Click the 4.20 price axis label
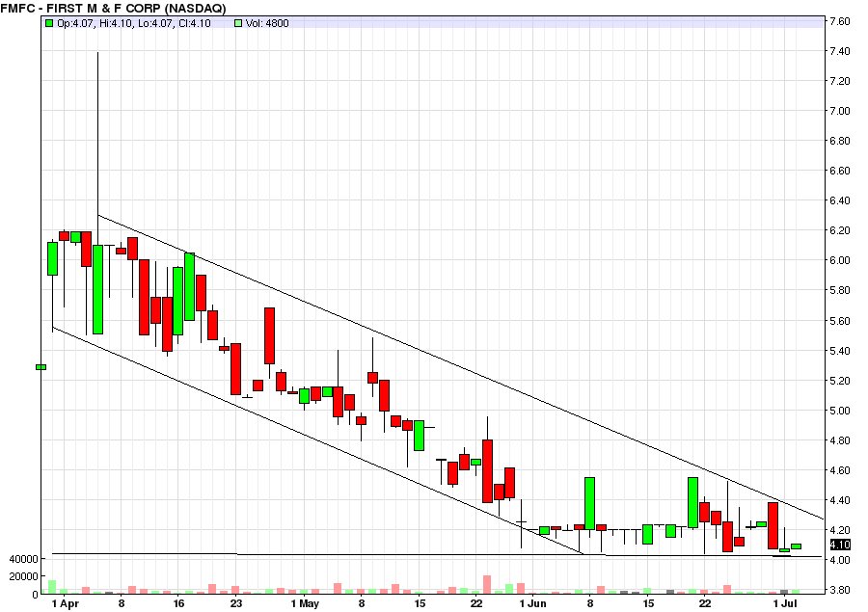 click(x=840, y=530)
